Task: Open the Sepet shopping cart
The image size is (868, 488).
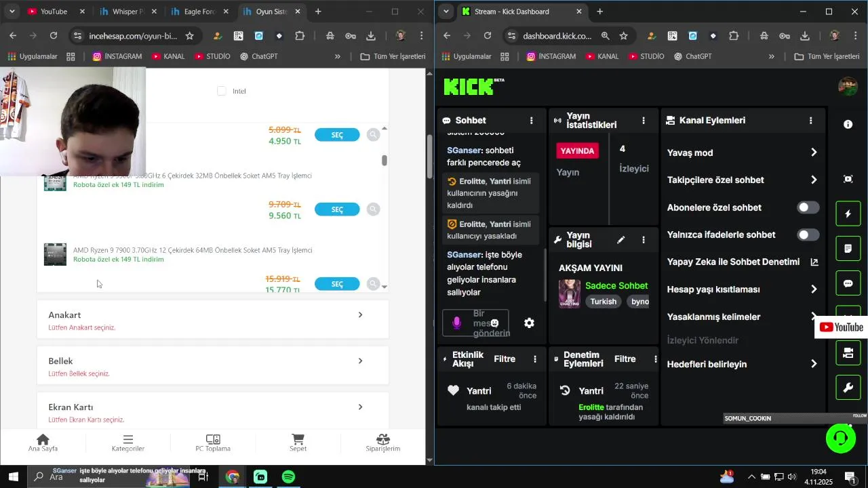Action: [298, 443]
